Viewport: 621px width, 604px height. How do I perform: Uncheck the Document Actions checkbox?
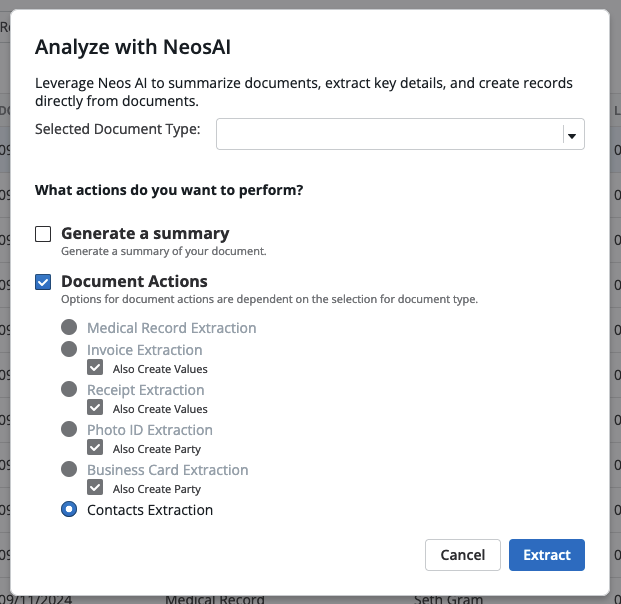click(x=43, y=282)
